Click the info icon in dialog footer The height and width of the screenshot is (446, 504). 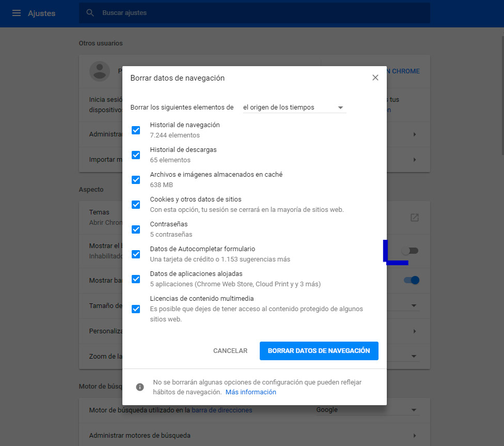(140, 387)
